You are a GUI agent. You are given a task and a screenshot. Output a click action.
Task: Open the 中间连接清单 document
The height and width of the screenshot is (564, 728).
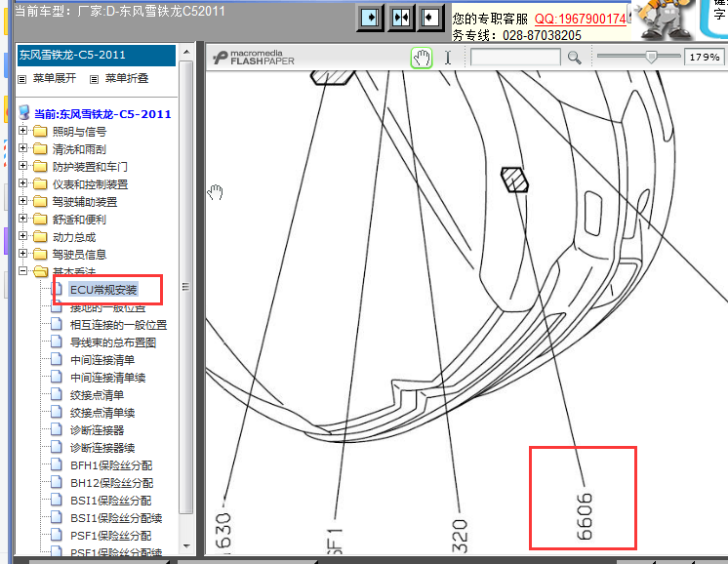click(102, 360)
